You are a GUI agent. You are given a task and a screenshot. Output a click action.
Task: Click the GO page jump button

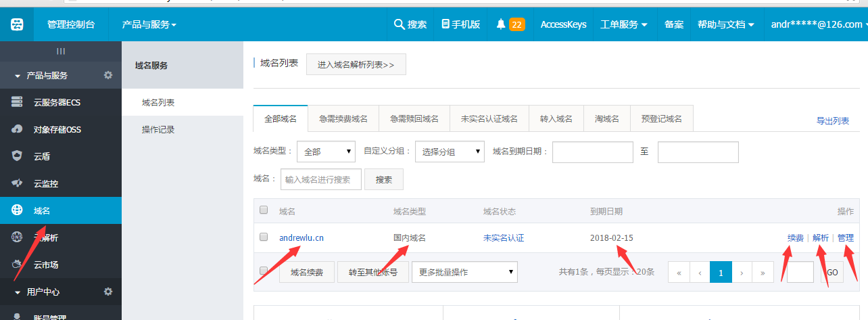pyautogui.click(x=833, y=273)
